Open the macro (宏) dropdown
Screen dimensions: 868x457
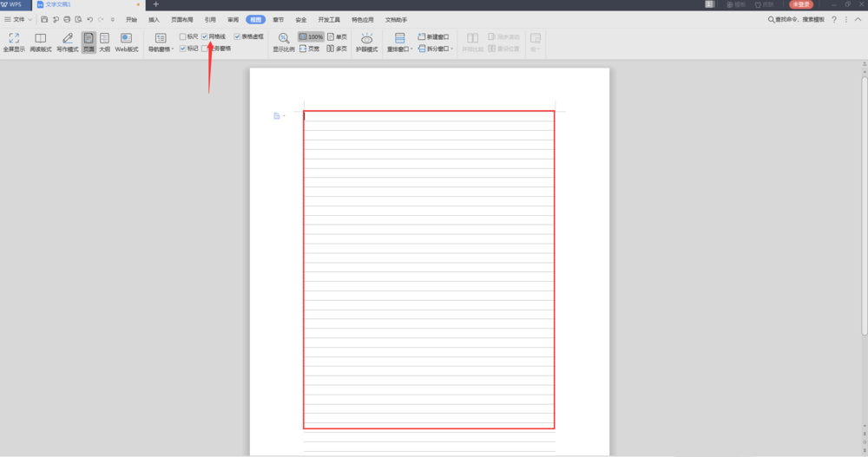(536, 42)
